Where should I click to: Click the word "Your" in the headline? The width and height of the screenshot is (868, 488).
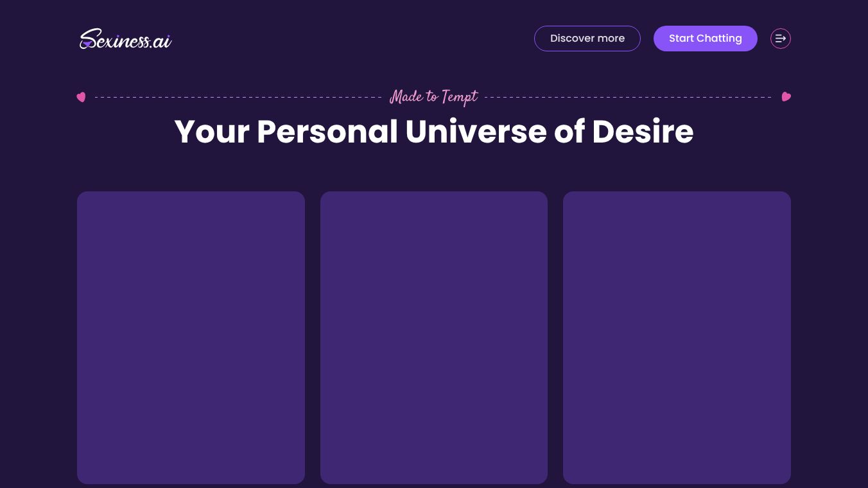(212, 132)
